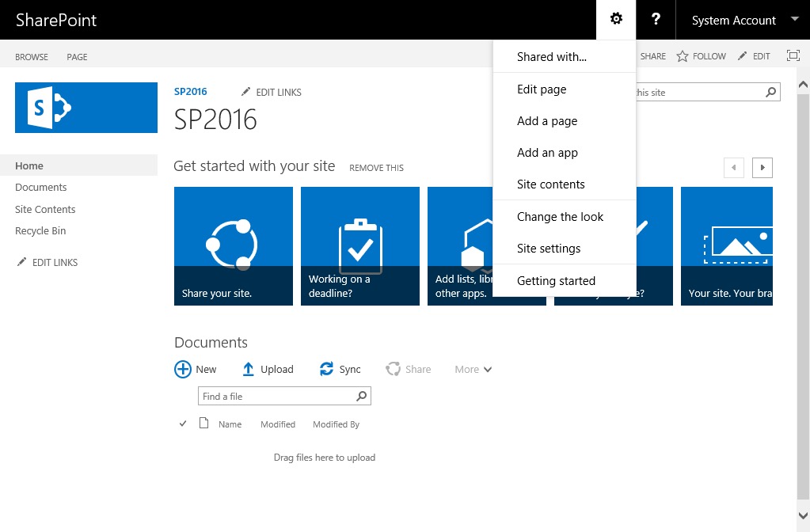Click the Upload arrow icon
Viewport: 810px width, 532px height.
point(248,369)
